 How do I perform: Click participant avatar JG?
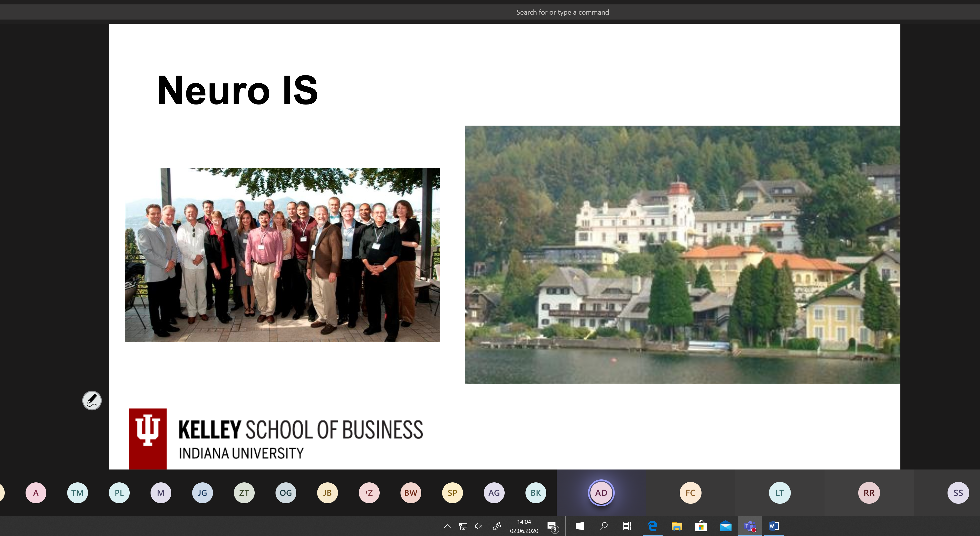pos(202,493)
